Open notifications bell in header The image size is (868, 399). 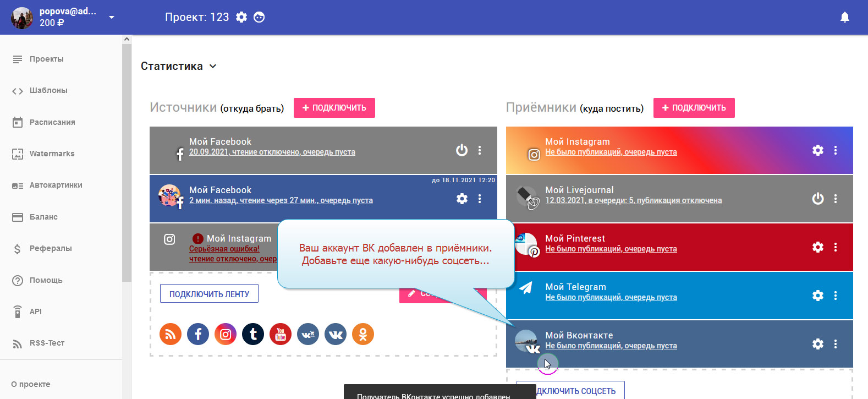(x=845, y=18)
